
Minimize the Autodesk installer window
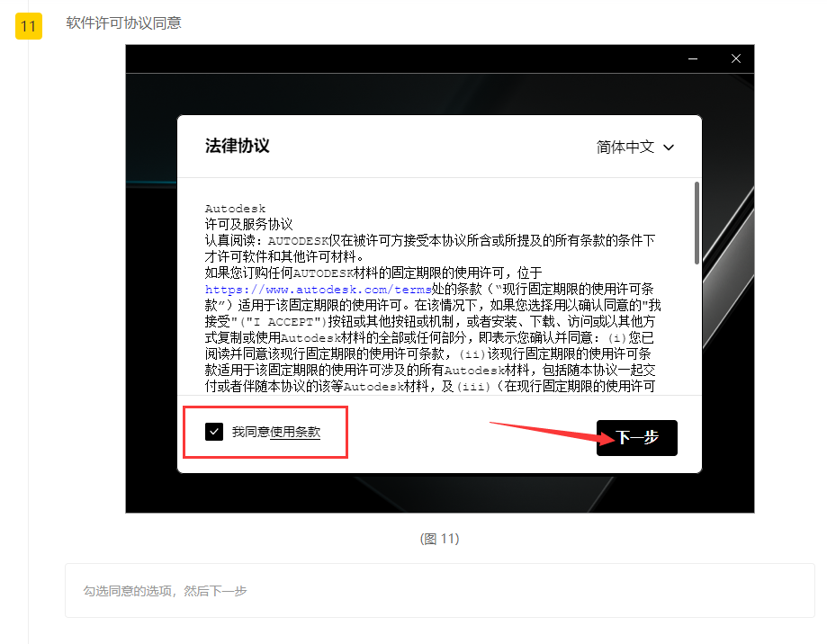[x=694, y=58]
